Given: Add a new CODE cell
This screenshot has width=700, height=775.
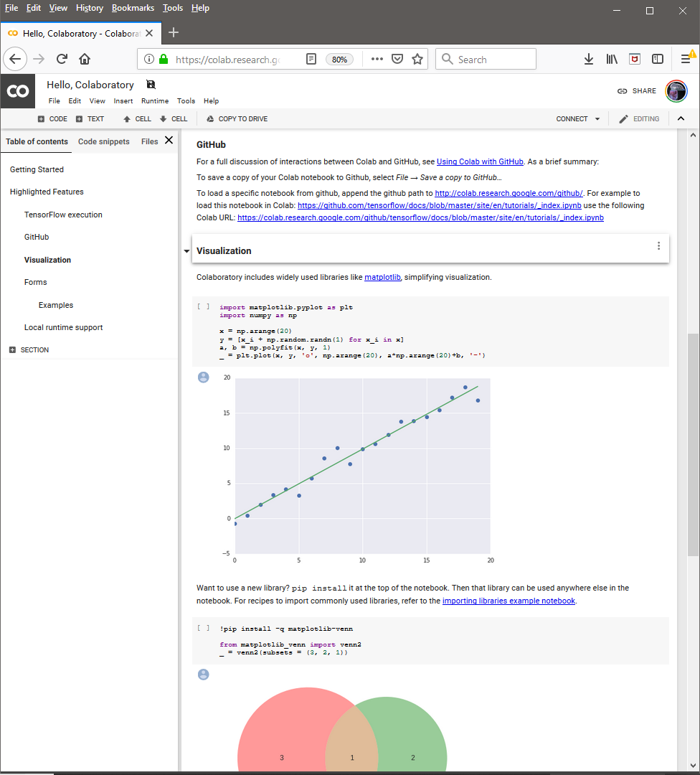Looking at the screenshot, I should click(52, 119).
